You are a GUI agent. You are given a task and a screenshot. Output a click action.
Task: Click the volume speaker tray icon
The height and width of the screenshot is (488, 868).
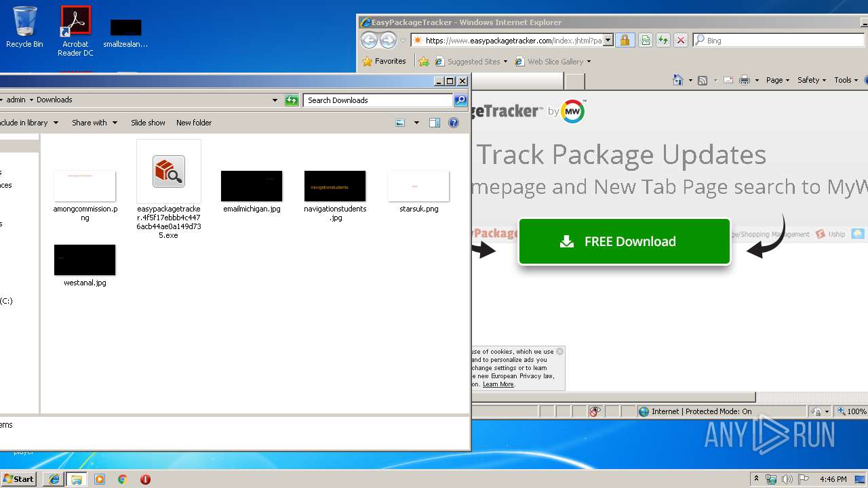click(787, 479)
